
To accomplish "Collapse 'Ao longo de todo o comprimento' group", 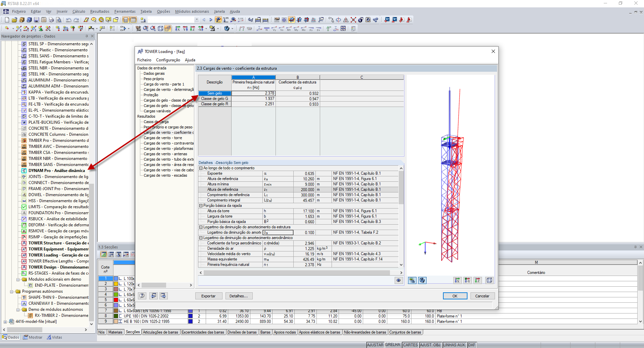I will pyautogui.click(x=201, y=168).
